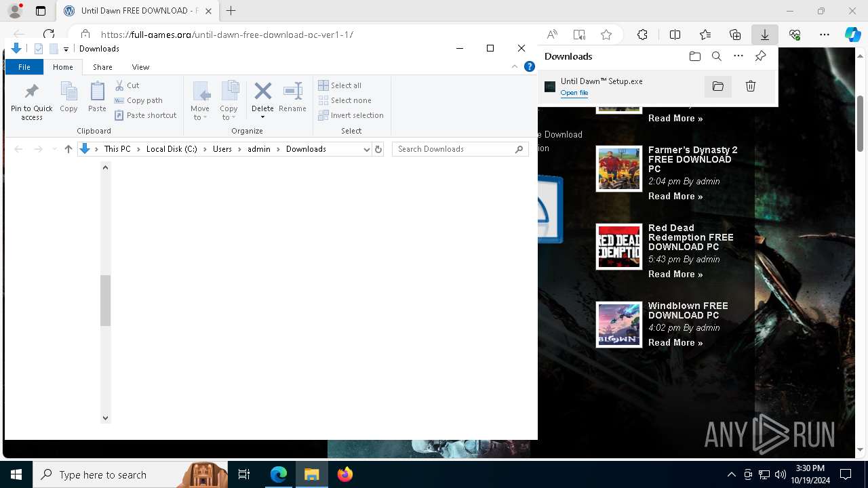This screenshot has width=868, height=488.
Task: Open the Copy to dropdown
Action: (229, 101)
